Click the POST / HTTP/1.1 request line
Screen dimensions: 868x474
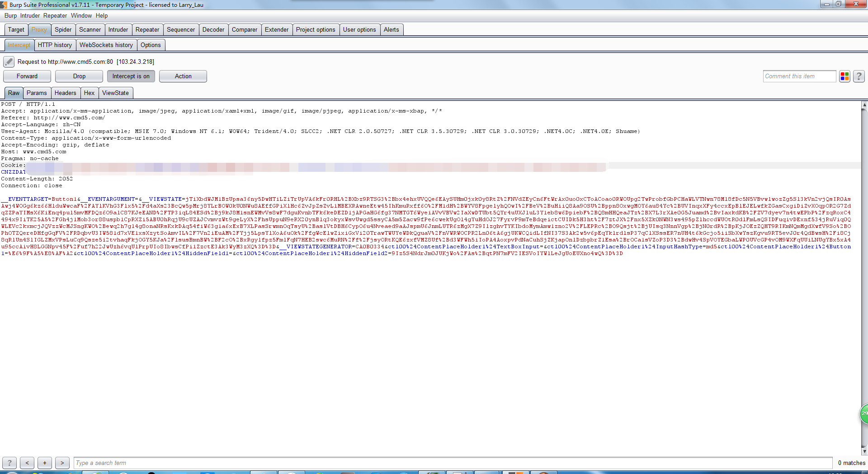(x=28, y=104)
